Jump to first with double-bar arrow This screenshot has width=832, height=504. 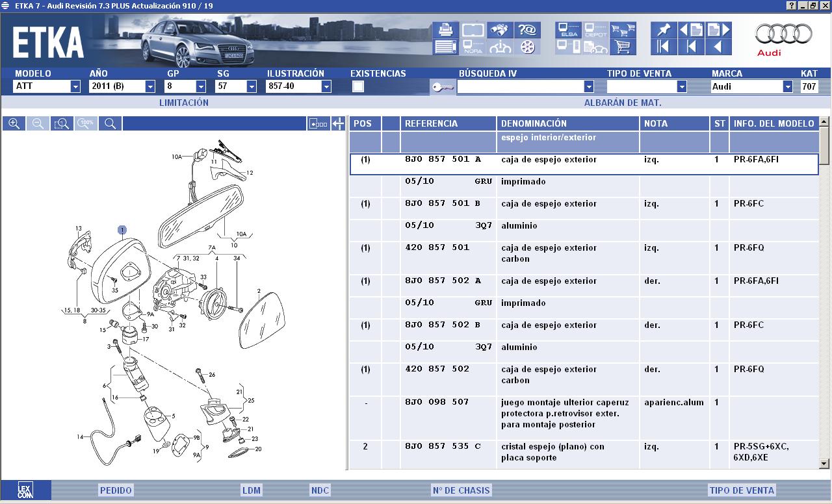tap(663, 47)
